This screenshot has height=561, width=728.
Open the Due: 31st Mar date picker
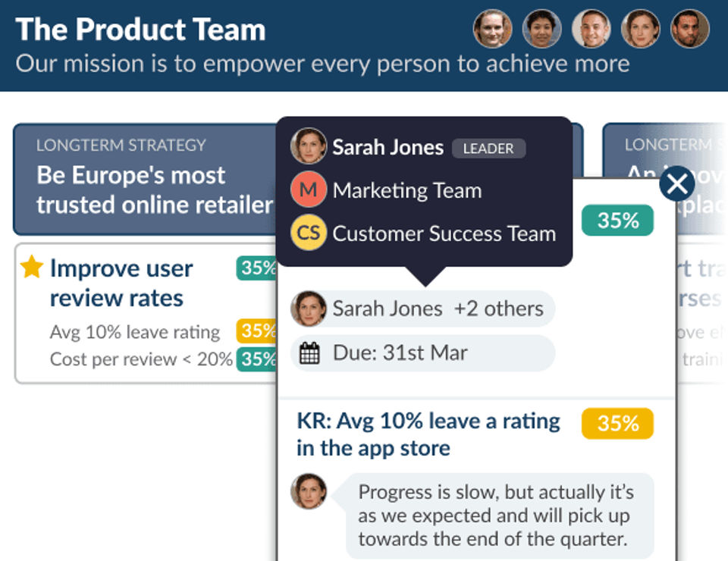tap(422, 353)
